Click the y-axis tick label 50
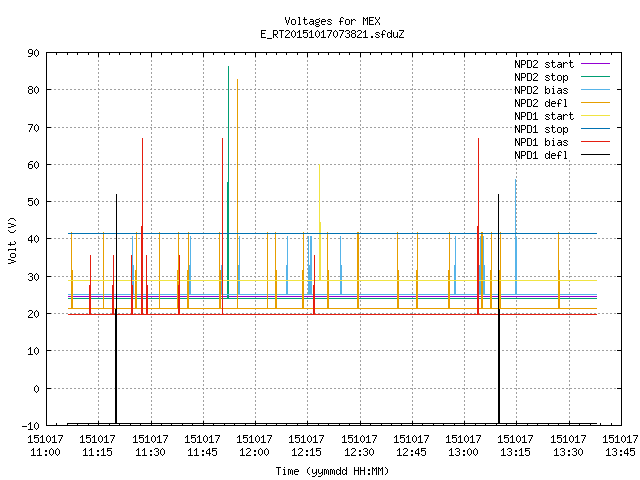The image size is (640, 480). pyautogui.click(x=33, y=202)
